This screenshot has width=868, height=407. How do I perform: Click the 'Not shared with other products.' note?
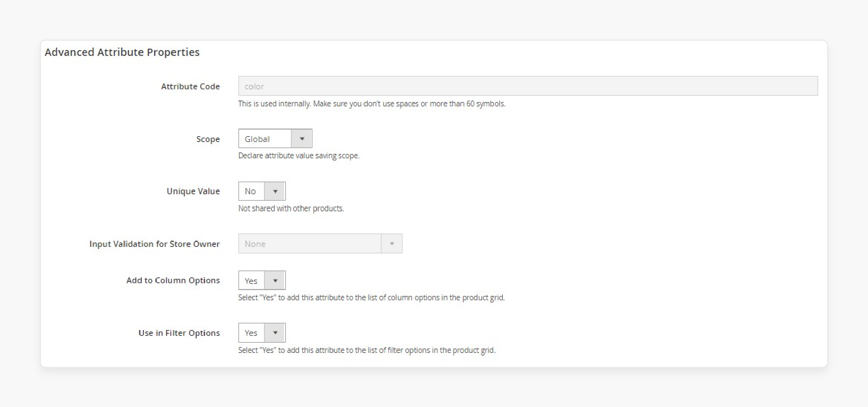click(x=291, y=208)
